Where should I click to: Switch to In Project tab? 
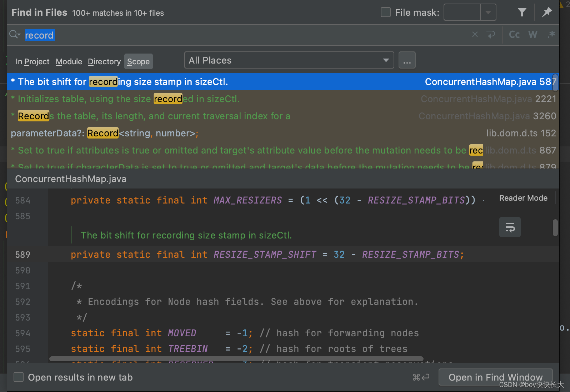(32, 62)
